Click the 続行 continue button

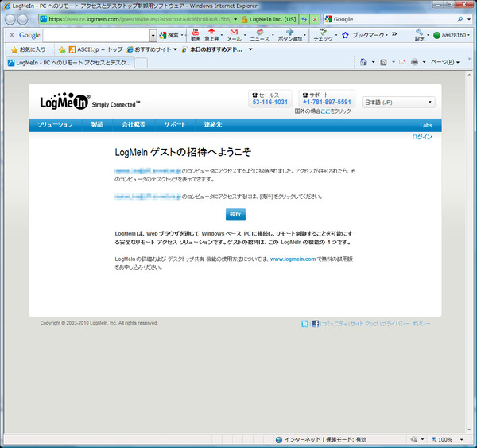tap(235, 214)
